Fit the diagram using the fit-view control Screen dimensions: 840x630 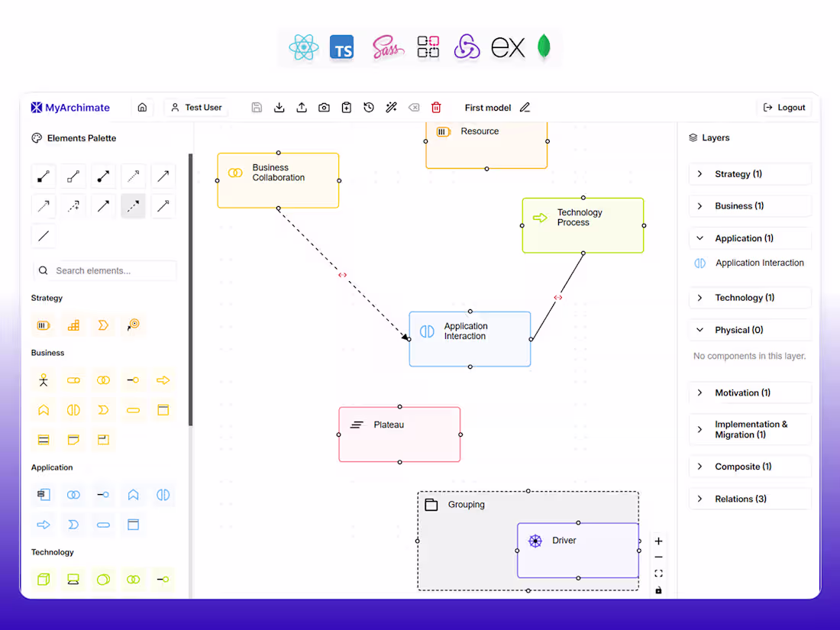click(658, 573)
